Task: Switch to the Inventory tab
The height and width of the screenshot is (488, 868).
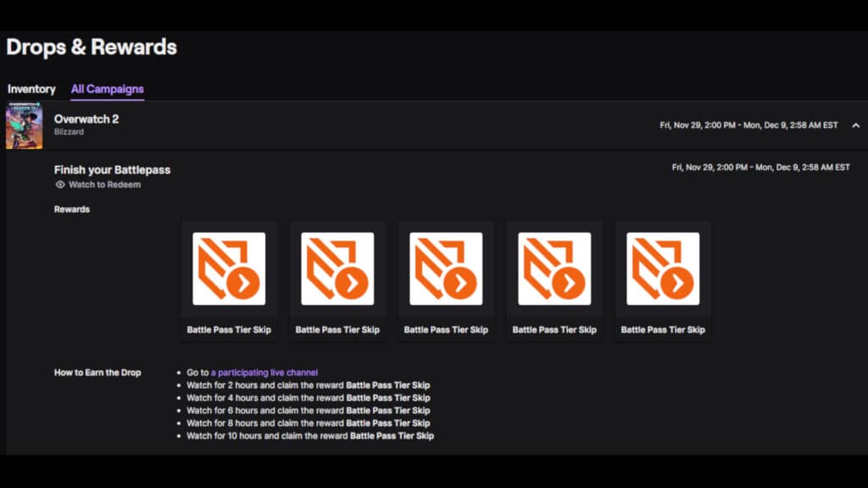Action: pyautogui.click(x=31, y=88)
